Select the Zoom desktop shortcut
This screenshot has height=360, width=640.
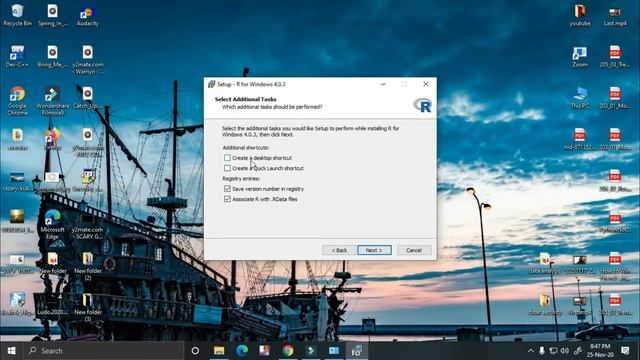click(580, 56)
